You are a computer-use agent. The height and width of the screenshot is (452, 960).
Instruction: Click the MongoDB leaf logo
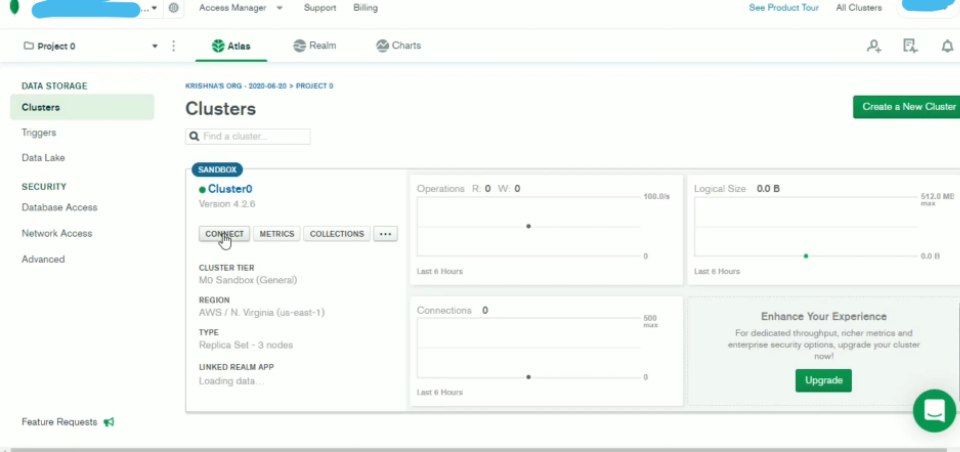coord(14,7)
